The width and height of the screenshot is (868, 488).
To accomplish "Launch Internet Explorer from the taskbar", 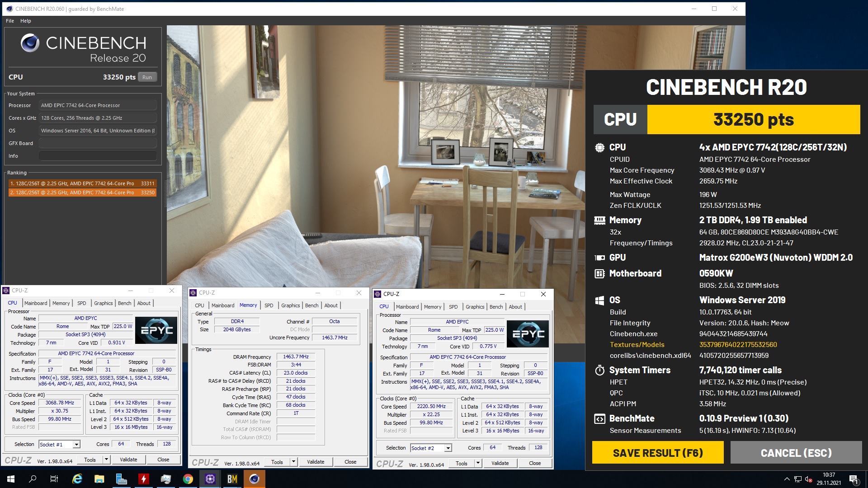I will click(x=77, y=479).
